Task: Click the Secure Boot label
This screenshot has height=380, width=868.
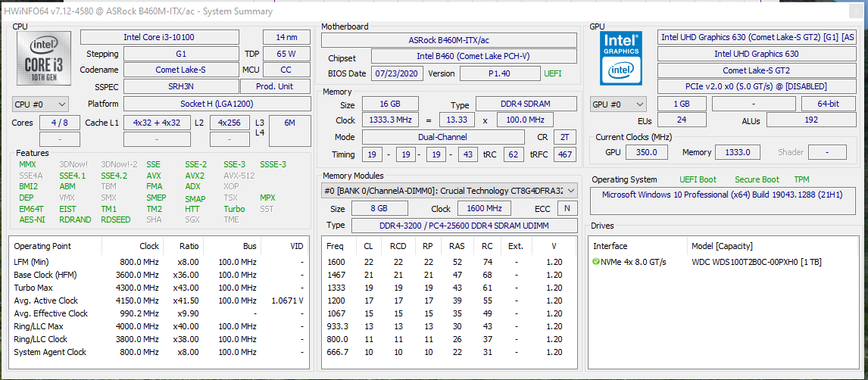Action: pyautogui.click(x=757, y=179)
